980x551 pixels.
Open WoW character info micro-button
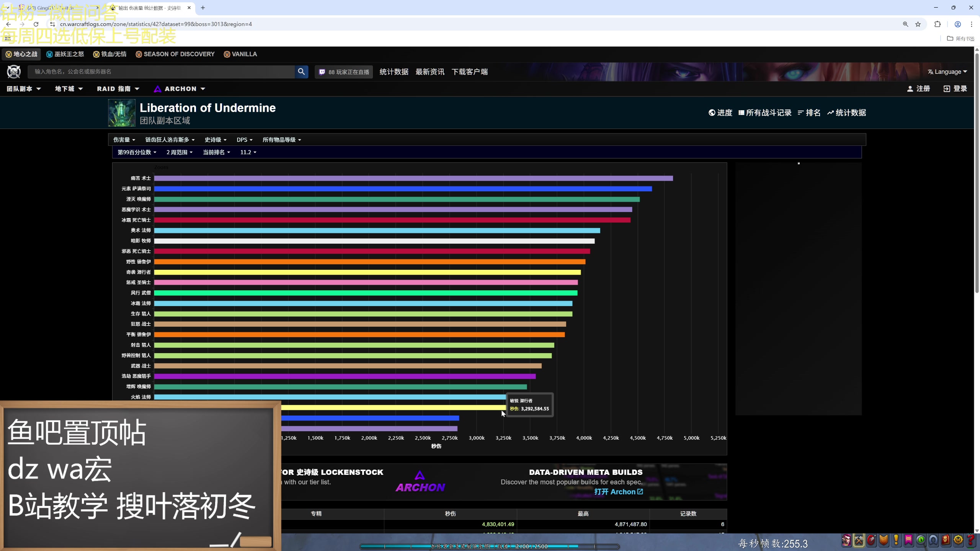(846, 540)
